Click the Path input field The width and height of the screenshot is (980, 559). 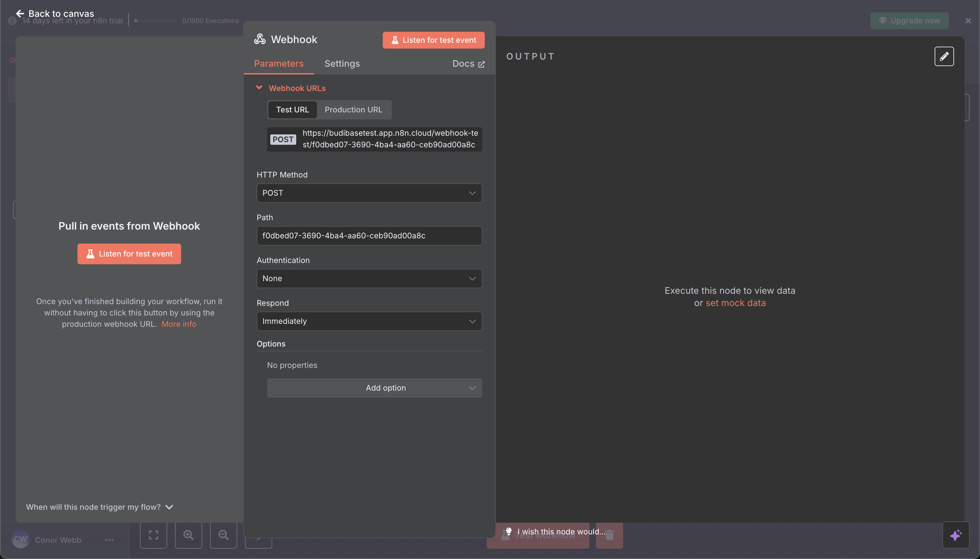[369, 236]
